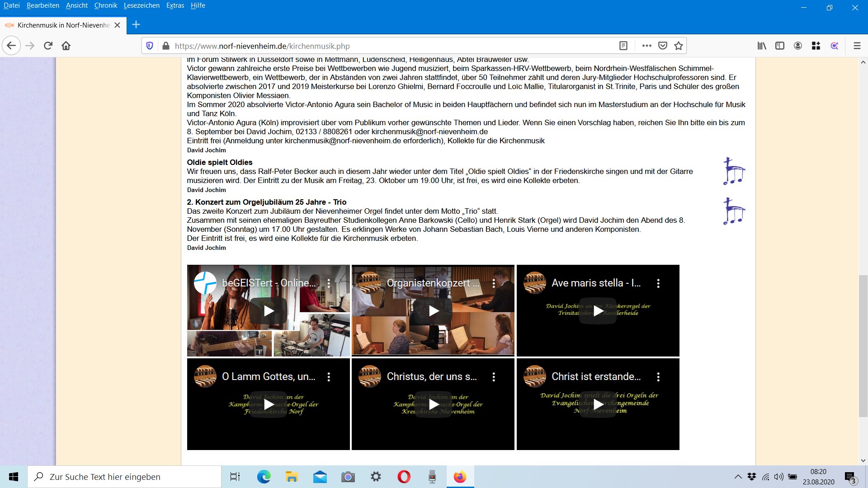Open tracking protection shield info
Viewport: 868px width, 488px height.
pyautogui.click(x=150, y=46)
